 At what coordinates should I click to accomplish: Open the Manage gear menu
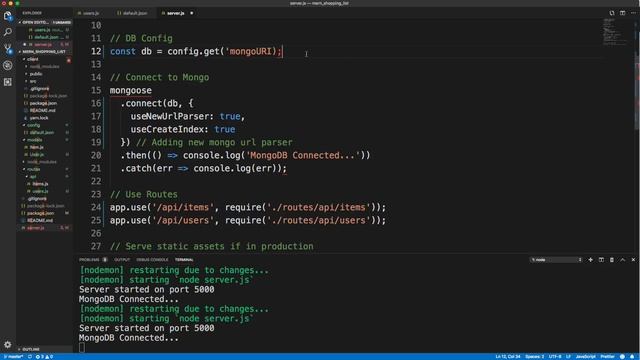8,345
